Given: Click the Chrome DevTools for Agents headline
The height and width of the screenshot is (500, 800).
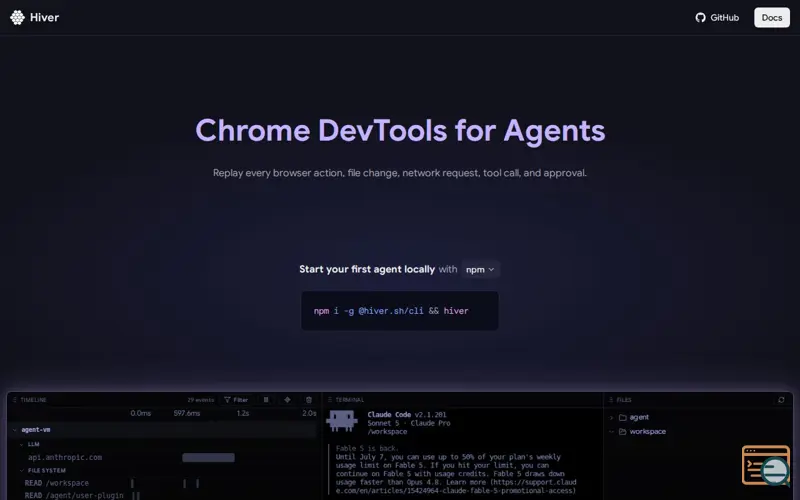Looking at the screenshot, I should 400,131.
